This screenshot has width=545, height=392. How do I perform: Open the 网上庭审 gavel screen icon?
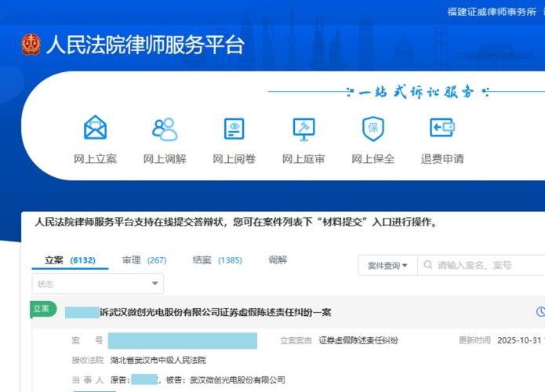tap(303, 129)
